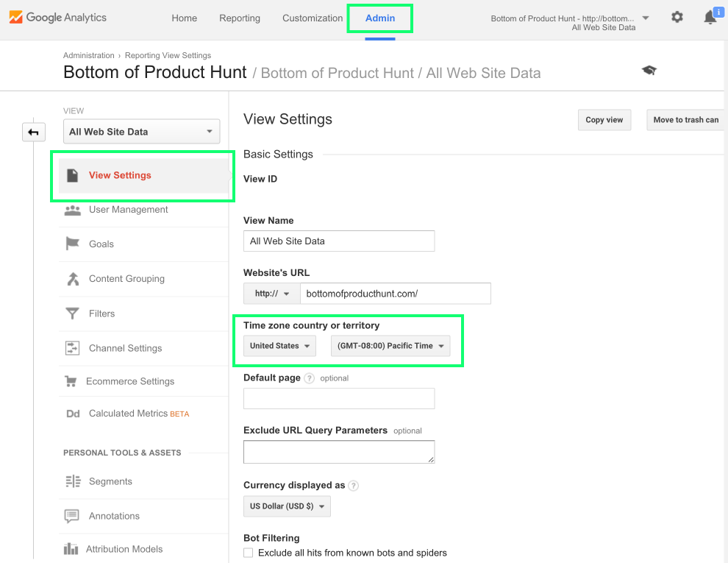Click the graduation cap education icon
The image size is (728, 563).
(x=649, y=71)
